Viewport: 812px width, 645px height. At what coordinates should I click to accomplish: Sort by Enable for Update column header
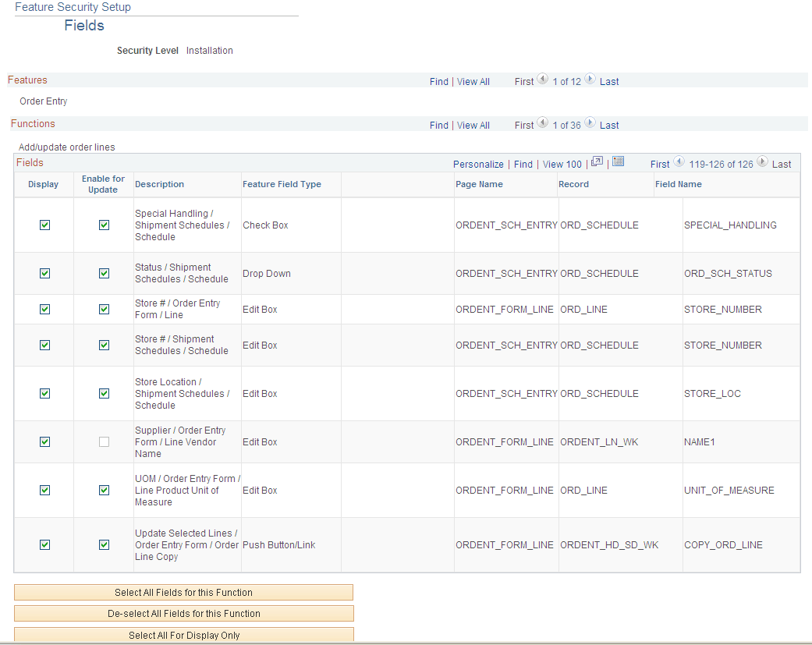point(103,184)
